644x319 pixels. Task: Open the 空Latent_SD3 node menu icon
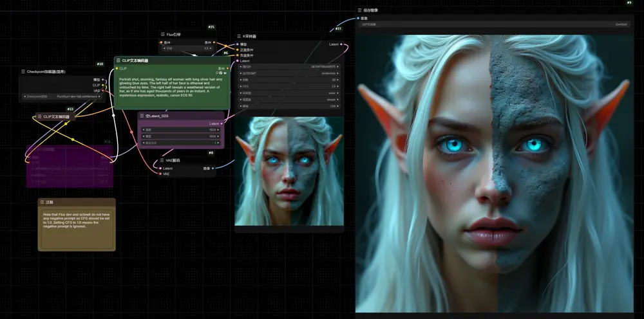coord(142,116)
